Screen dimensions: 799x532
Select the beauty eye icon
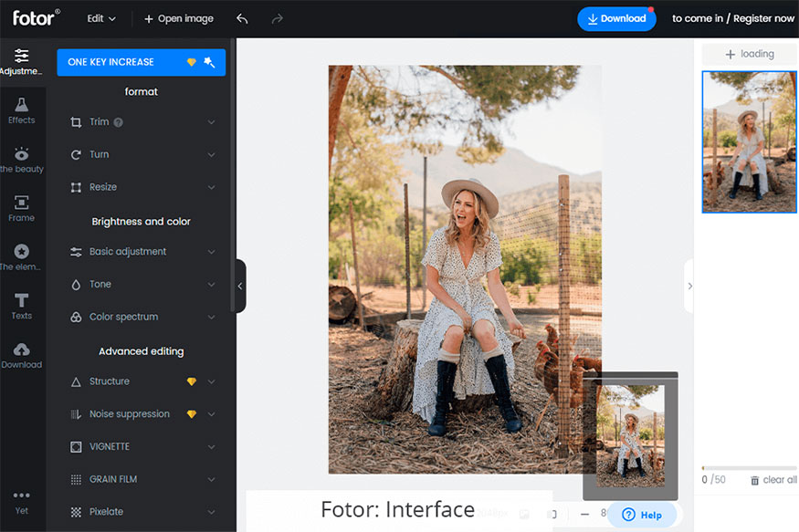(21, 153)
